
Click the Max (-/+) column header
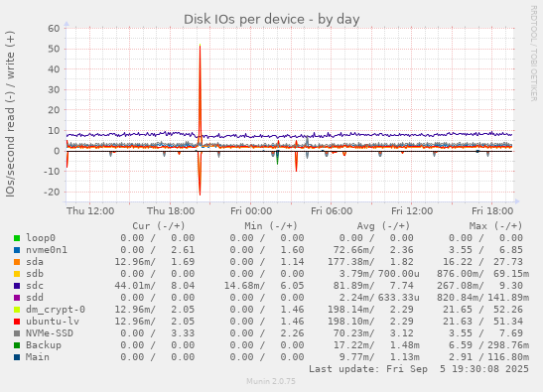pyautogui.click(x=495, y=226)
